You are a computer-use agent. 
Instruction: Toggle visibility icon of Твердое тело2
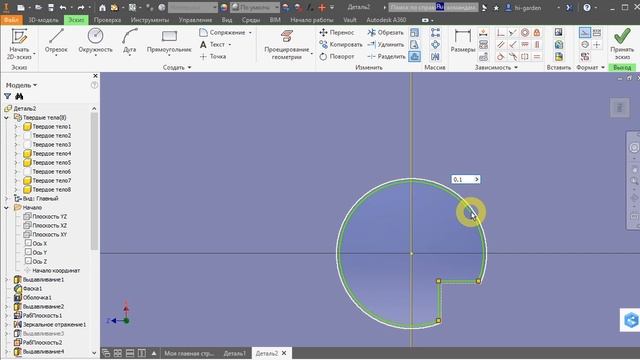click(27, 136)
